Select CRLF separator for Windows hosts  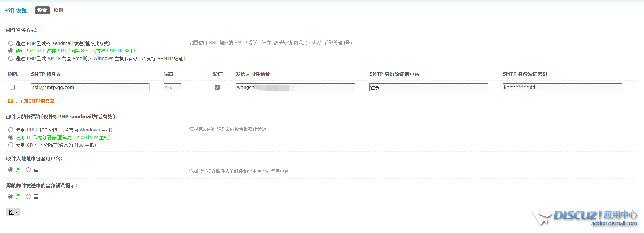11,130
